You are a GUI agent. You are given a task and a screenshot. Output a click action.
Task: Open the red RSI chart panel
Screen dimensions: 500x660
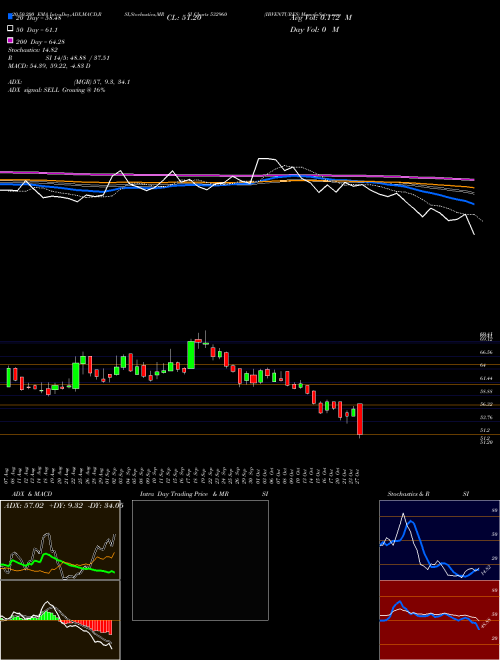(439, 620)
